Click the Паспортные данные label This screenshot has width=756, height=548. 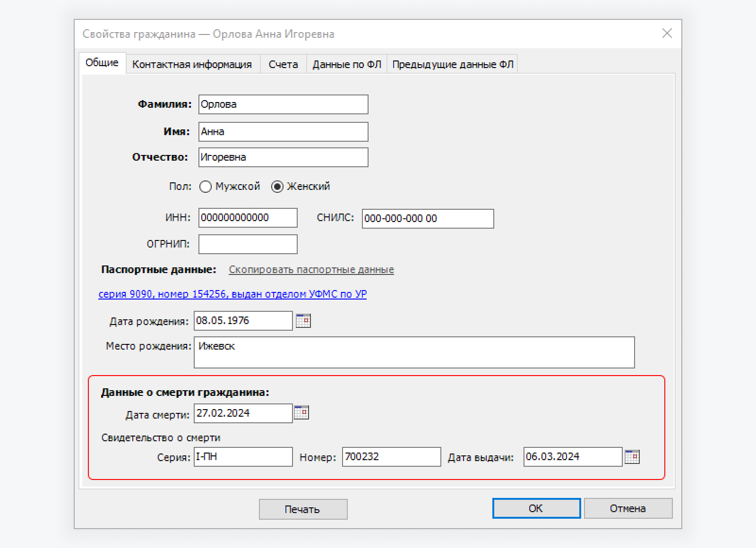(159, 270)
